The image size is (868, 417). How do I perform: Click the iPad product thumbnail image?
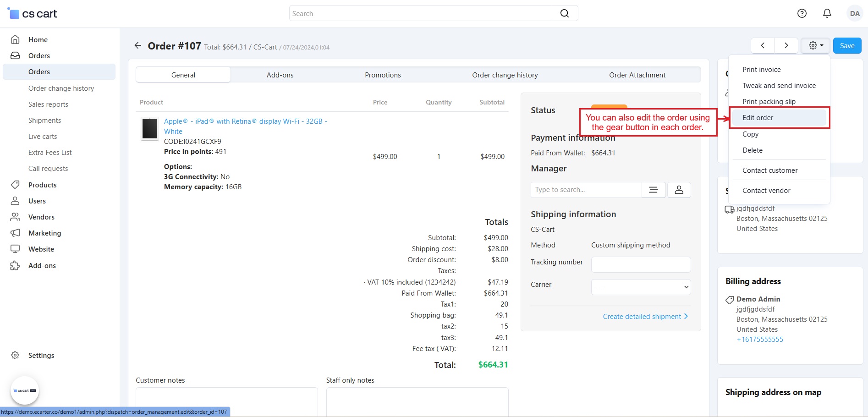tap(150, 129)
